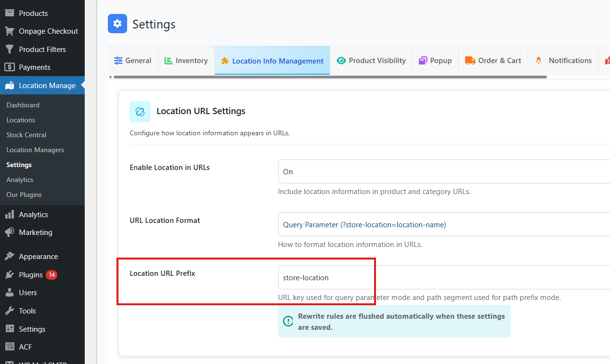The height and width of the screenshot is (364, 610).
Task: Click the ACF grid icon
Action: [10, 347]
